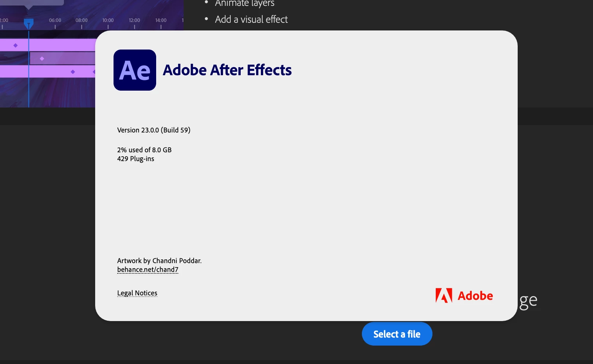Click the "Version 23.0.0 (Build 59)" text
The width and height of the screenshot is (593, 364).
154,130
